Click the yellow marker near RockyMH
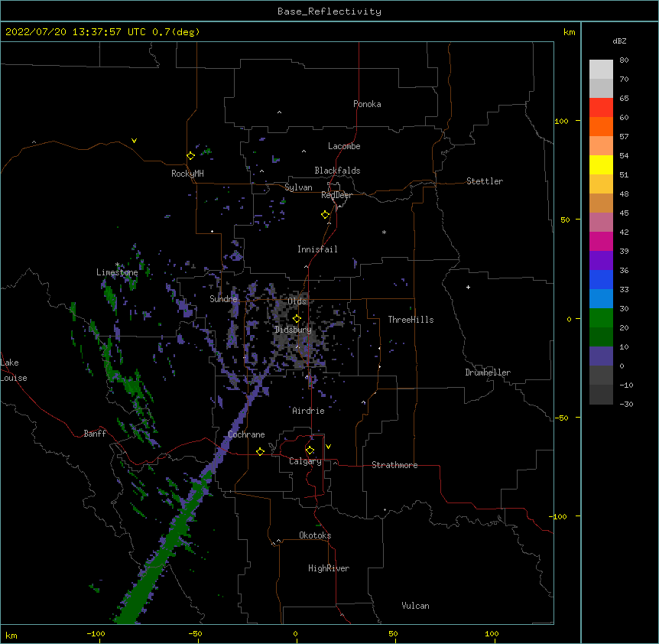 190,155
